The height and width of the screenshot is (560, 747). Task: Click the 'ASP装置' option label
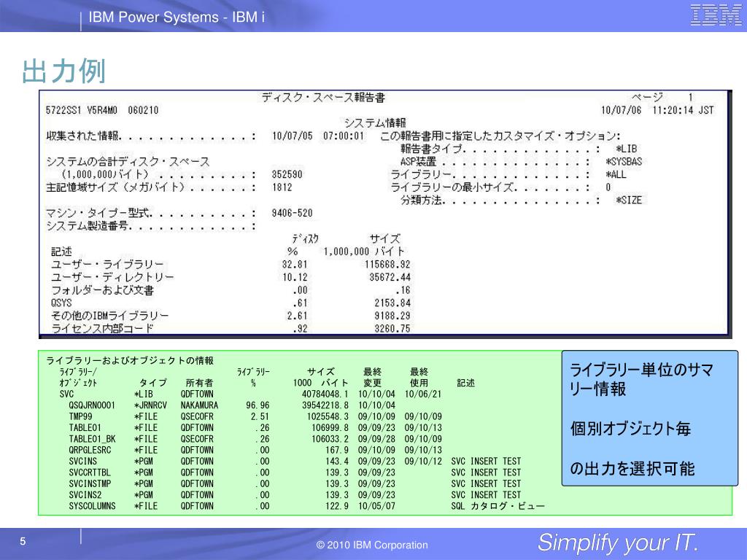click(x=418, y=162)
